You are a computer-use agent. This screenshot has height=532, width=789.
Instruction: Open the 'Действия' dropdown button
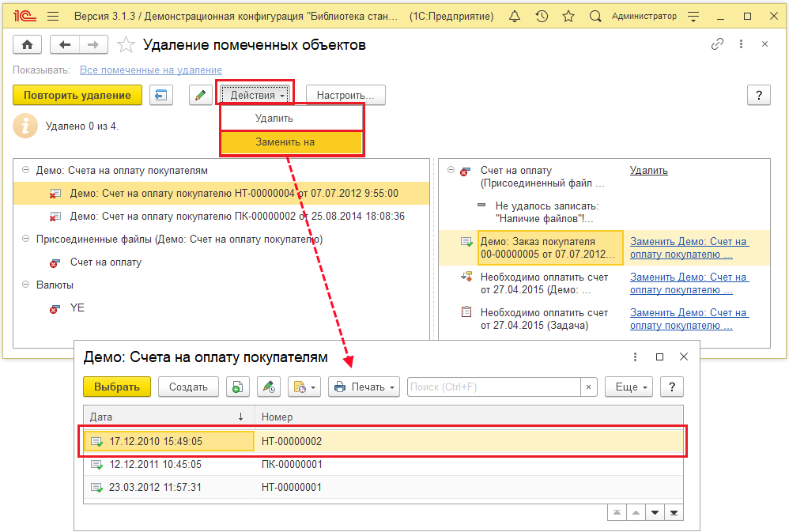point(255,95)
